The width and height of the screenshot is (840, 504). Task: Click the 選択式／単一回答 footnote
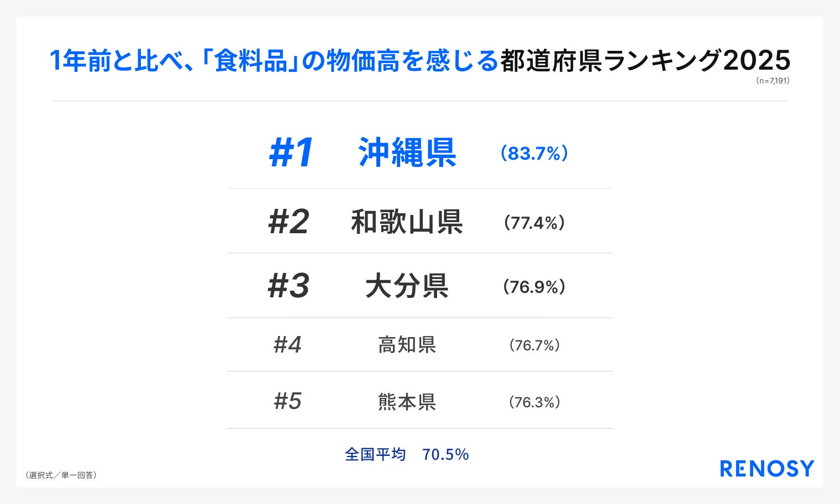[61, 475]
